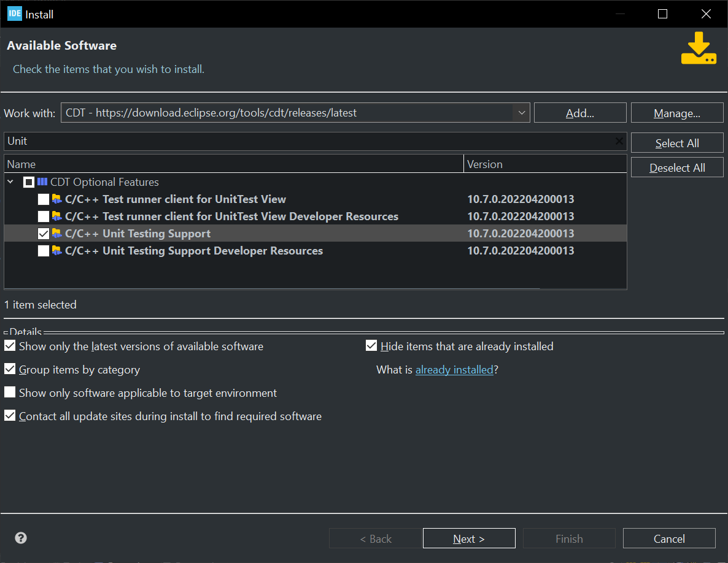Click the Add... button

pyautogui.click(x=580, y=113)
